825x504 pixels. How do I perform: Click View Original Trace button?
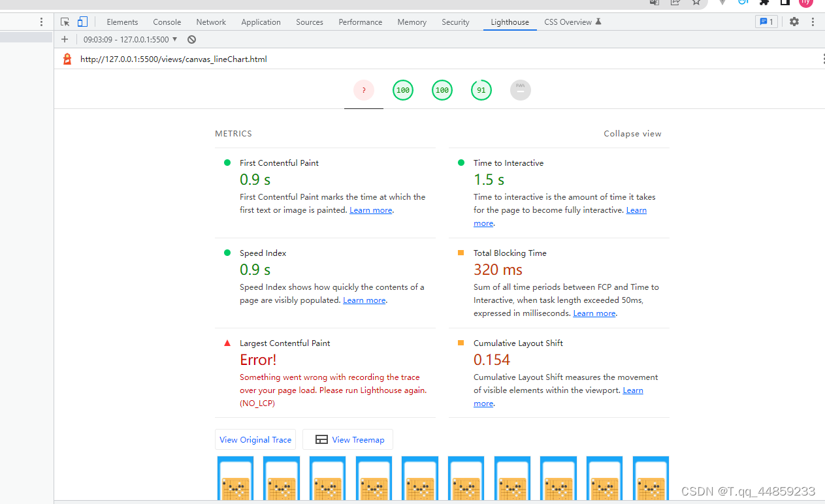click(255, 439)
